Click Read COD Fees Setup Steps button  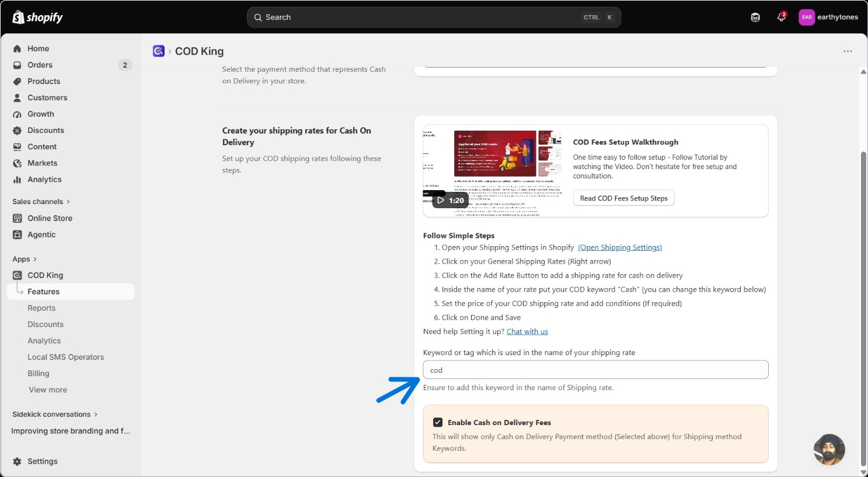click(623, 198)
